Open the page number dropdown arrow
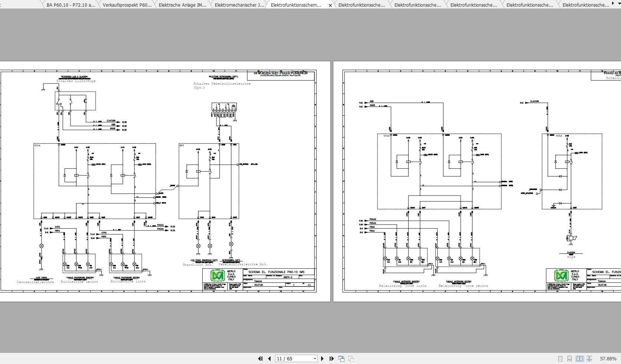The image size is (621, 364). 315,359
